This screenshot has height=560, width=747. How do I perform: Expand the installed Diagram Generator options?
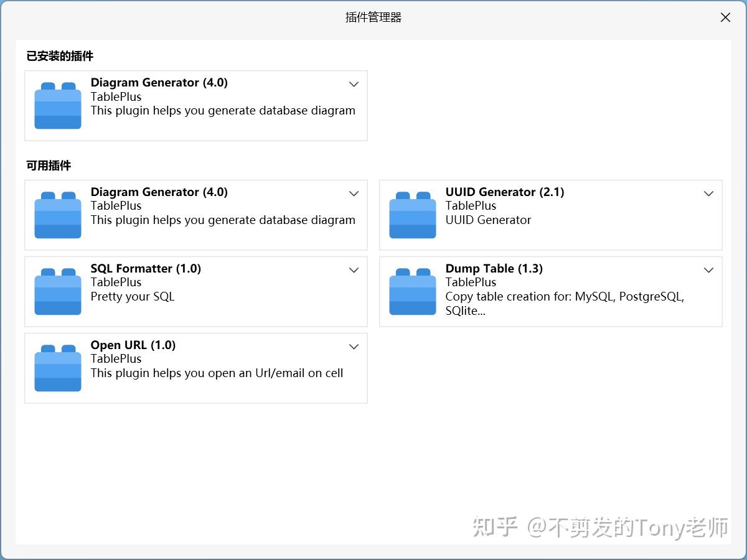[354, 84]
